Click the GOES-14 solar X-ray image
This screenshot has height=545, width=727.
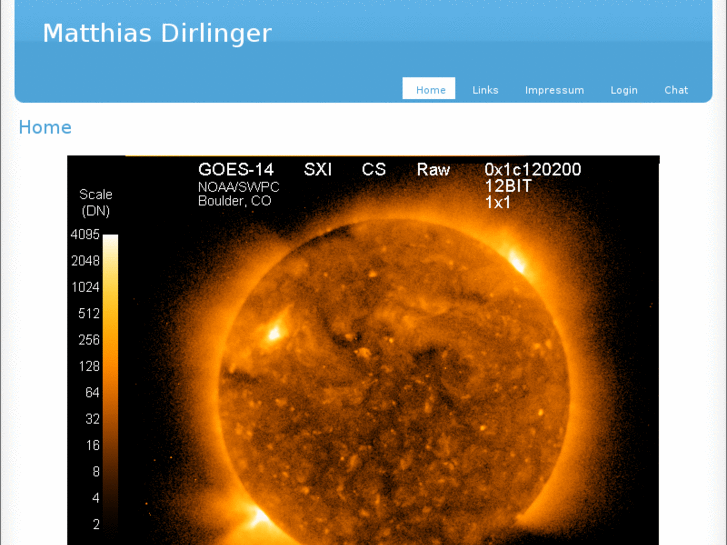coord(363,350)
